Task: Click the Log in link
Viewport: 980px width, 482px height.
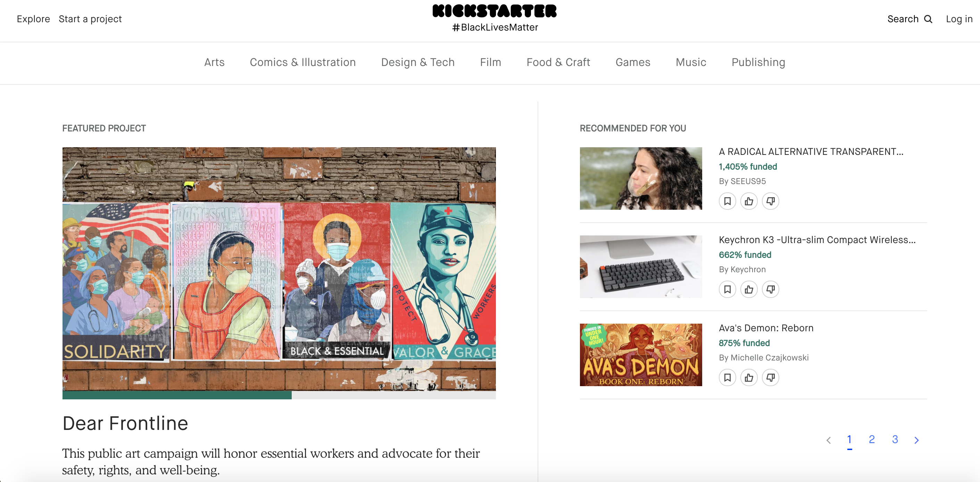Action: [959, 19]
